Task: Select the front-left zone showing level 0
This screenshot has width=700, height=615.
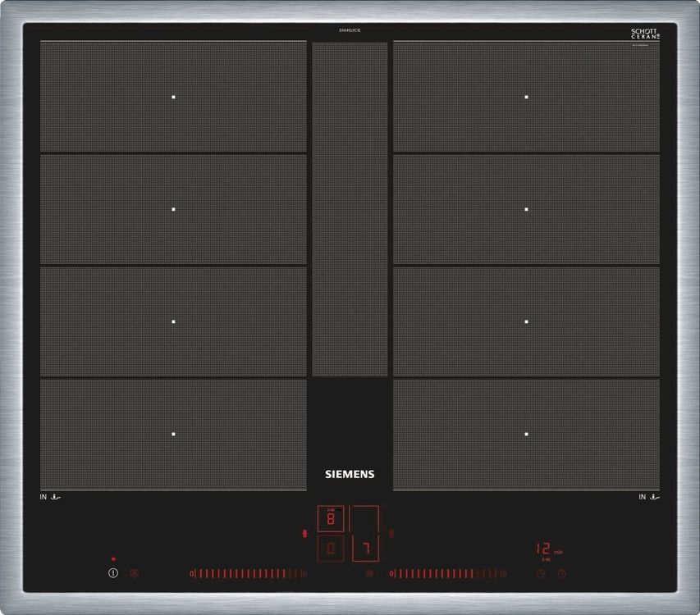Action: click(x=331, y=548)
